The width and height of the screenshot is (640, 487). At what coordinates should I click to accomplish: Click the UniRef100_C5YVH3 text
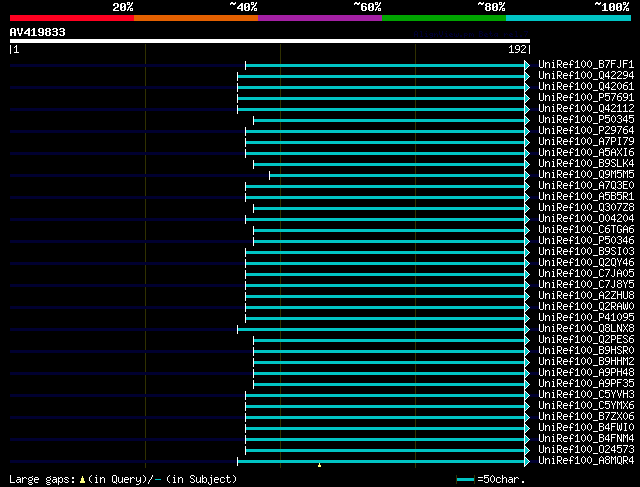pos(586,395)
